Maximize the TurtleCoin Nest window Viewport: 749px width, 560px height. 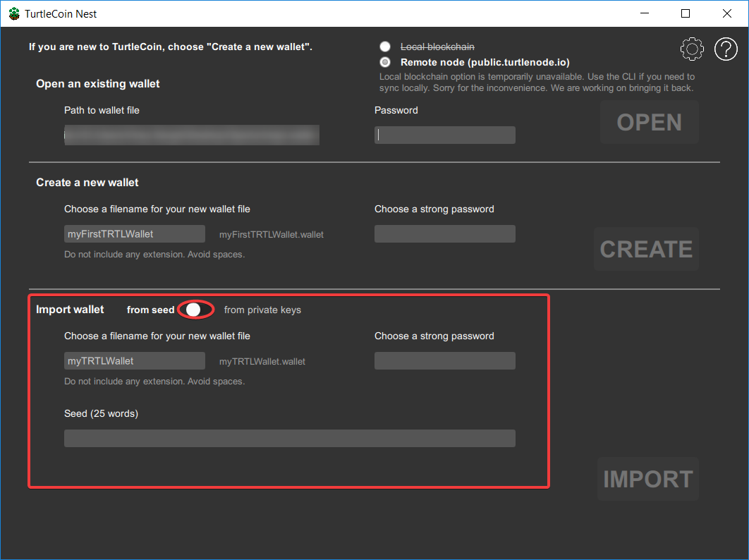pos(686,13)
